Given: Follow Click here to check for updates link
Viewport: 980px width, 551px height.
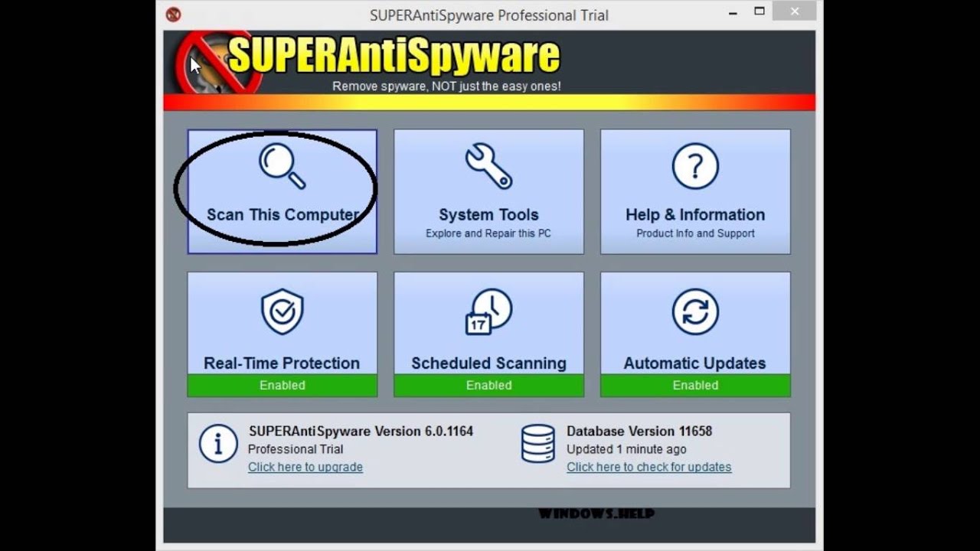Looking at the screenshot, I should (x=649, y=467).
